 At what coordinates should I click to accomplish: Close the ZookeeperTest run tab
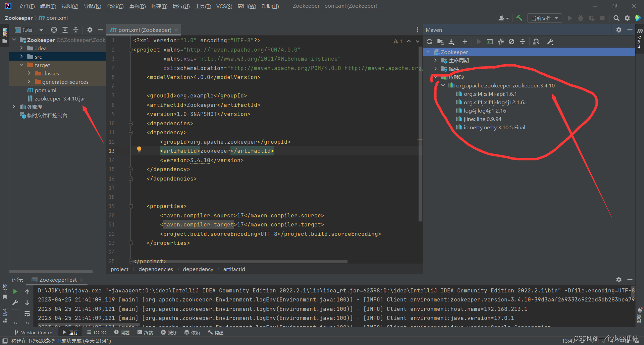pyautogui.click(x=82, y=280)
